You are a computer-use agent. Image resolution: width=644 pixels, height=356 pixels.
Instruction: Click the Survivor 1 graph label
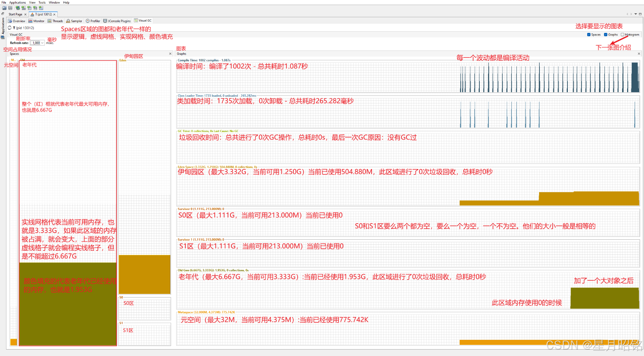[201, 239]
